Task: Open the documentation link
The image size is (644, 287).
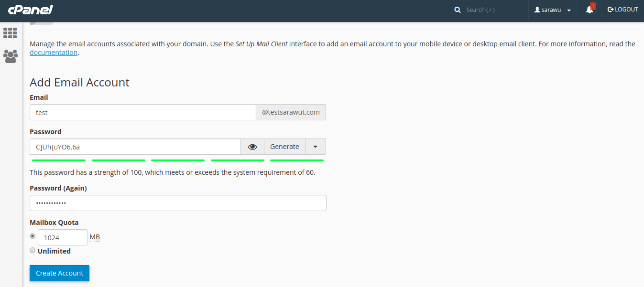Action: coord(54,53)
